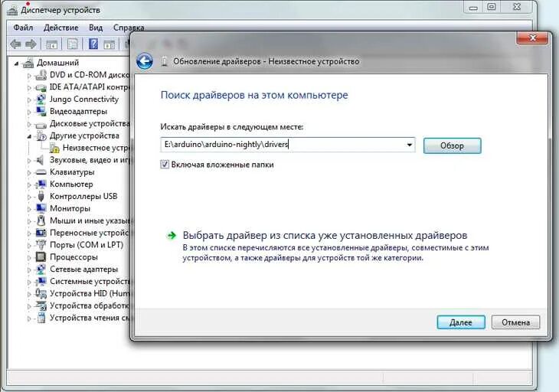
Task: Click the Процессоры chip icon
Action: 41,257
